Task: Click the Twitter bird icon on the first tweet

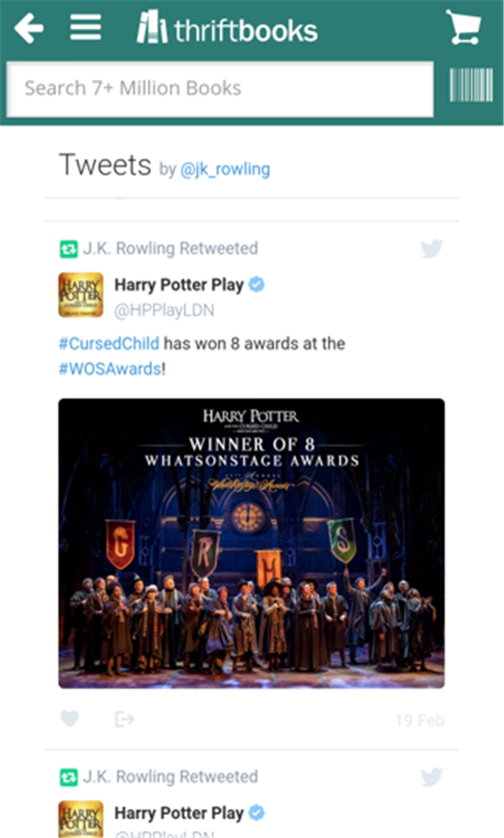Action: click(x=431, y=249)
